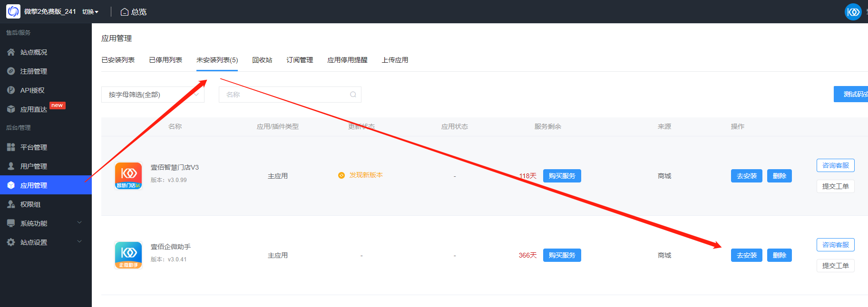
Task: Click the 应用/插件类型 column header
Action: pos(278,126)
